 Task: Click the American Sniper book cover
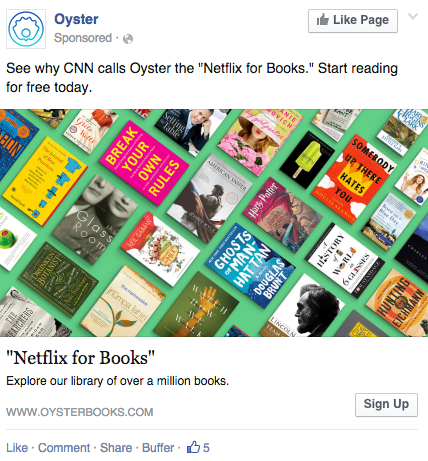click(209, 198)
